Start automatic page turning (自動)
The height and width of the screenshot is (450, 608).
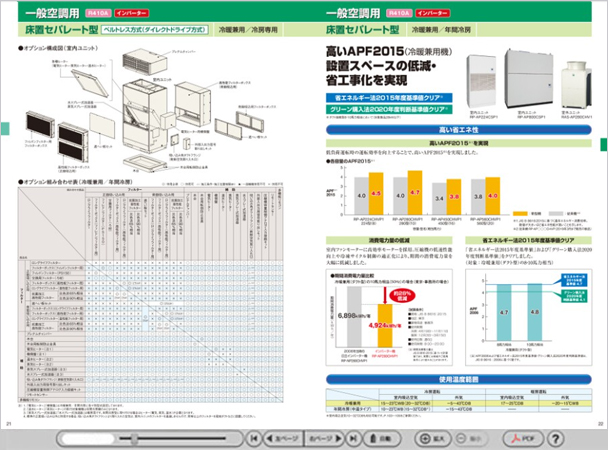[x=380, y=438]
